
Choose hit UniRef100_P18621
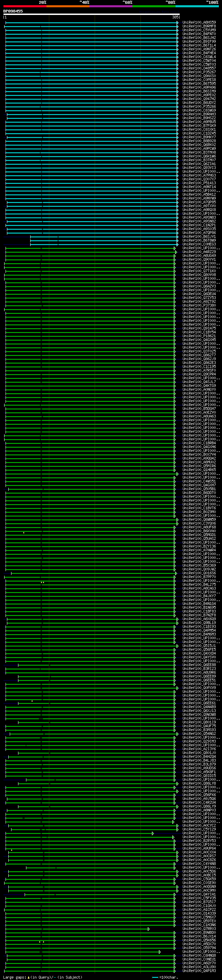199,336
